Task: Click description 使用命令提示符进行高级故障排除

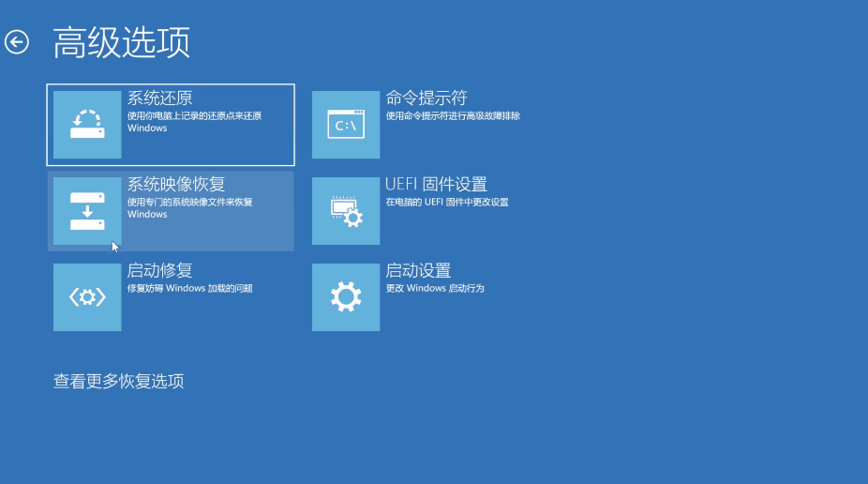Action: coord(453,115)
